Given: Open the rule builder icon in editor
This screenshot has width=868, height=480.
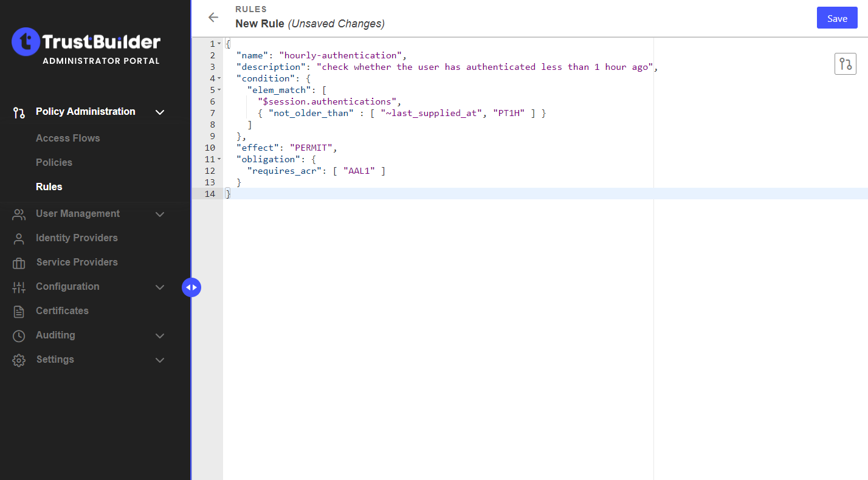Looking at the screenshot, I should coord(845,64).
